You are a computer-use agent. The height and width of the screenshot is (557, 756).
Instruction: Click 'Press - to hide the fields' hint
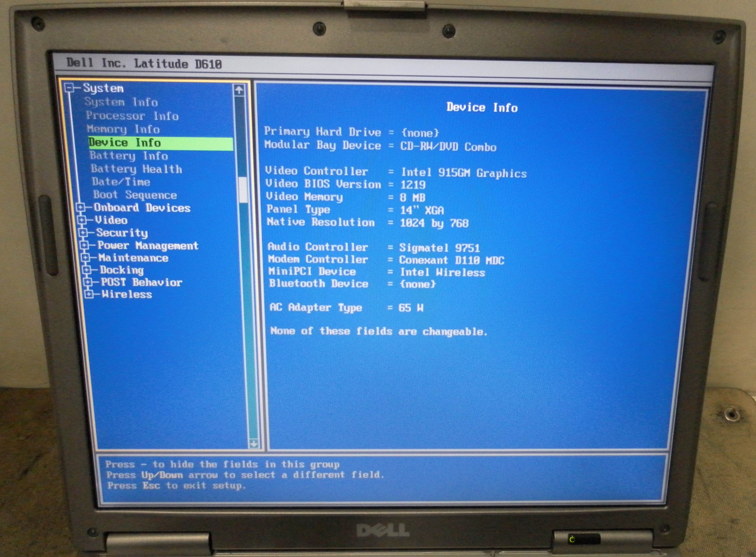(x=222, y=464)
